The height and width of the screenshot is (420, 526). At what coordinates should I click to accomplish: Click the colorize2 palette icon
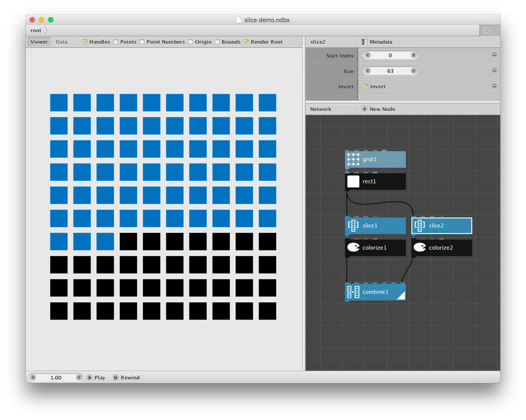click(420, 248)
